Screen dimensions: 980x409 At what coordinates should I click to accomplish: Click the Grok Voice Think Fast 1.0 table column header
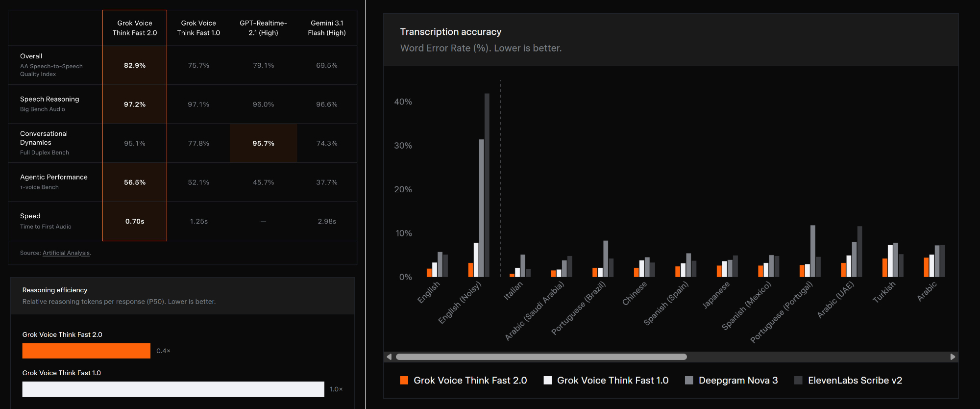[x=198, y=28]
